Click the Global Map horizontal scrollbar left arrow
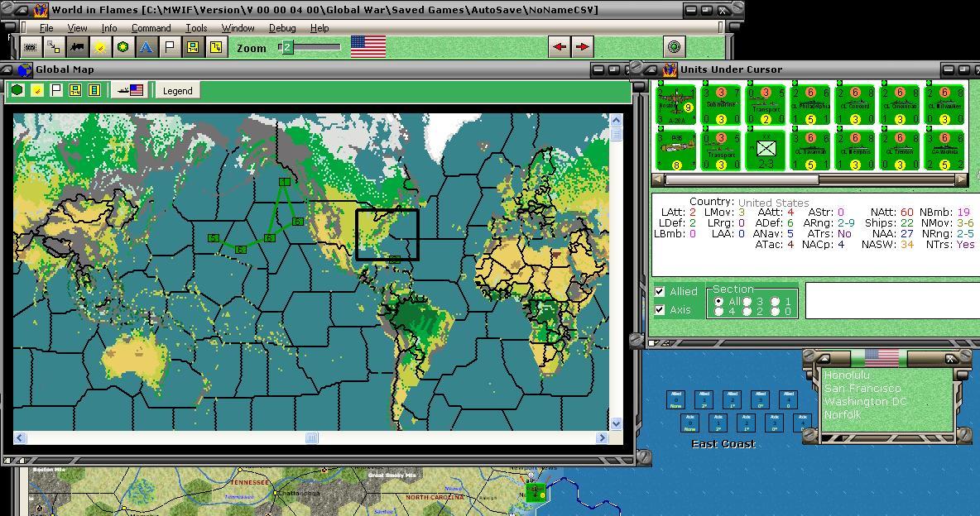The image size is (980, 516). click(20, 438)
